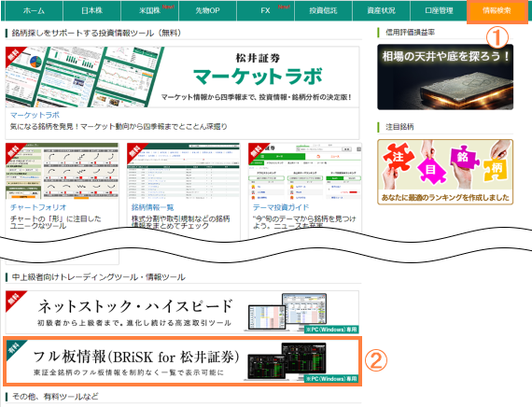Image resolution: width=532 pixels, height=407 pixels.
Task: Open the 注目銘柄 puzzle-piece ranking banner
Action: pyautogui.click(x=445, y=172)
